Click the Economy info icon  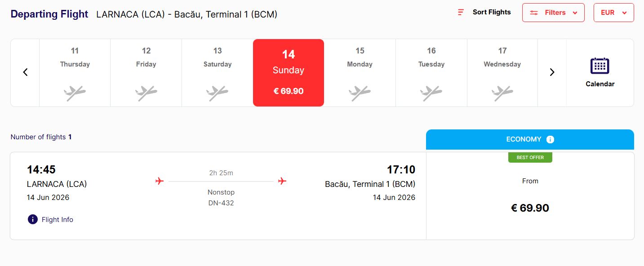550,139
